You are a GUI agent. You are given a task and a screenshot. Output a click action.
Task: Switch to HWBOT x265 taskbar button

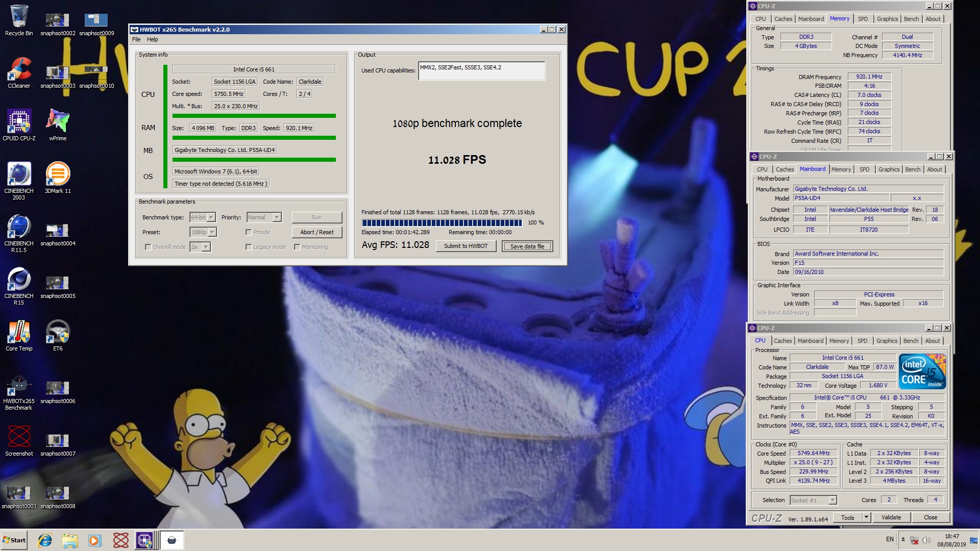(172, 540)
